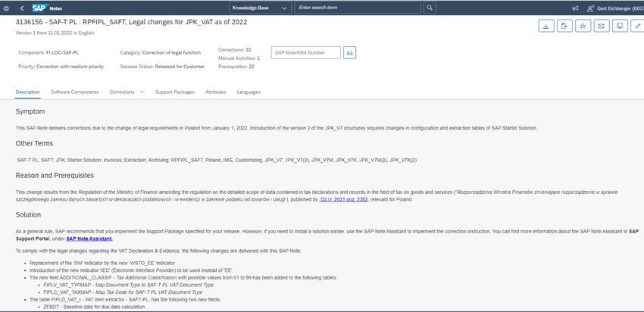This screenshot has height=312, width=644.
Task: Click Version 1 from 11.01.2022 text
Action: (55, 33)
